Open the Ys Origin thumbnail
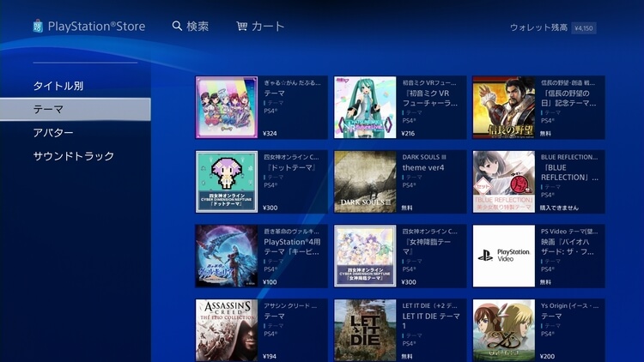 (504, 330)
